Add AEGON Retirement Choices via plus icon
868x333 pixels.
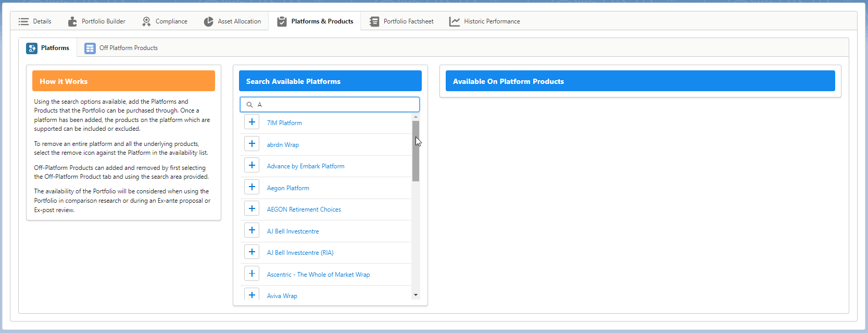click(252, 208)
